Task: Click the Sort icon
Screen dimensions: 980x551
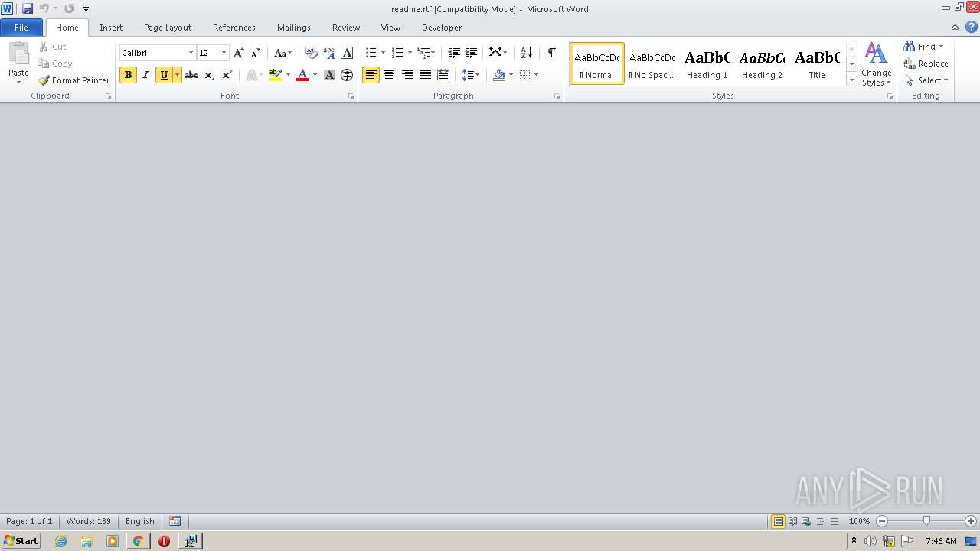Action: point(526,53)
